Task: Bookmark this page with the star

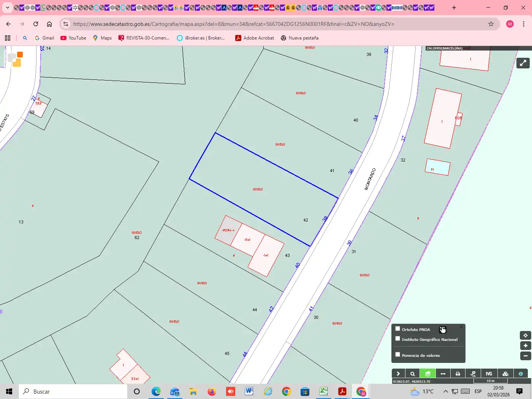Action: coord(491,24)
